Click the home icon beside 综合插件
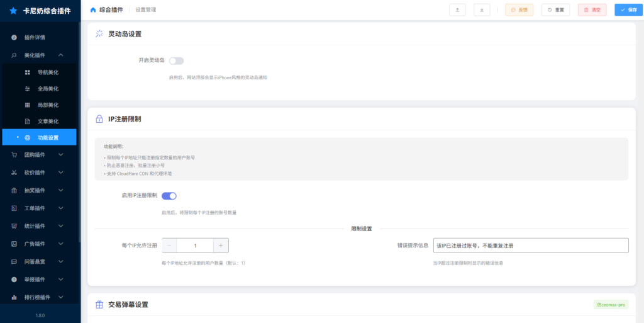This screenshot has height=323, width=644. tap(94, 10)
